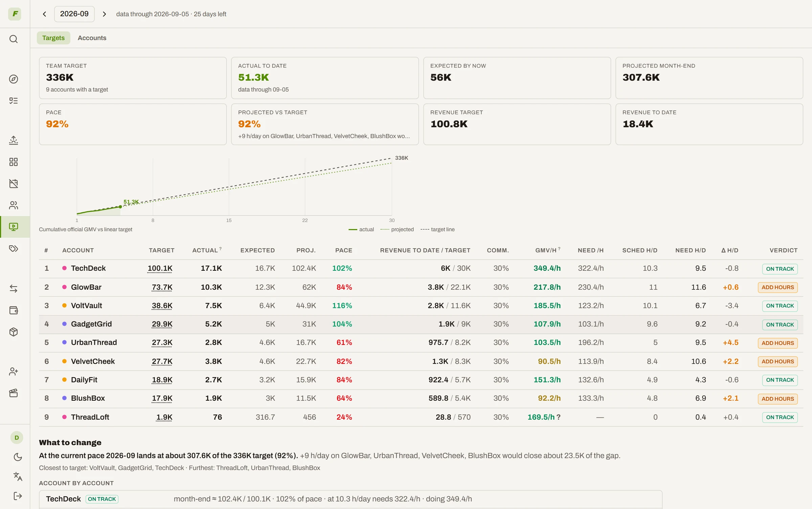Viewport: 812px width, 509px height.
Task: Click the Projected vs Target 92% card
Action: [x=325, y=124]
